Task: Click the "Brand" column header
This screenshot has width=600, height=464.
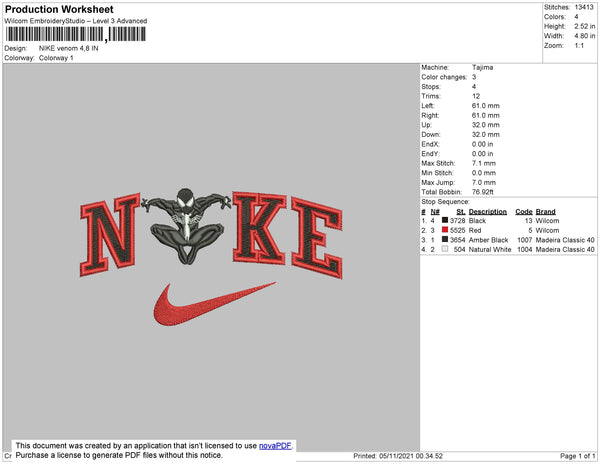Action: point(545,212)
